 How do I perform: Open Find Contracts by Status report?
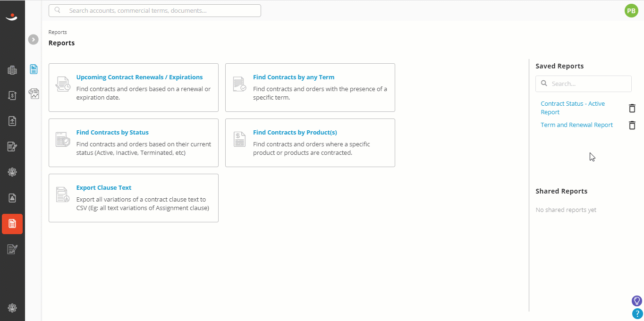112,132
